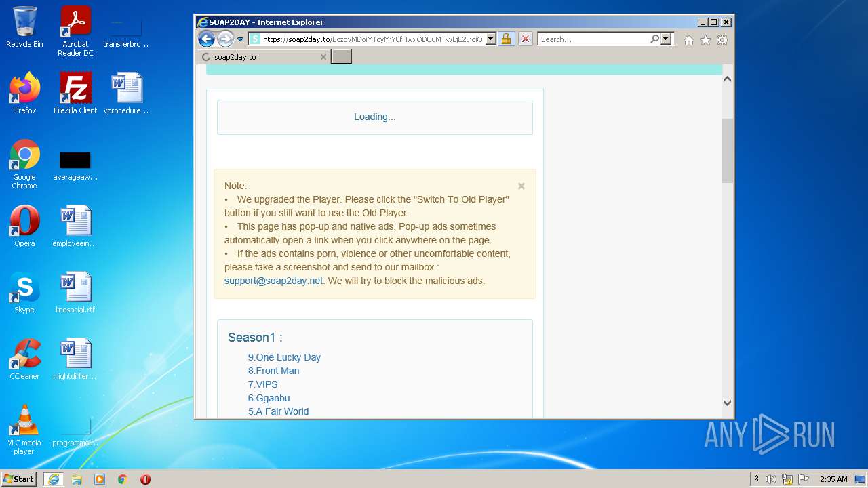Launch Acrobat Reader DC from desktop
The image size is (868, 488).
pos(75,31)
